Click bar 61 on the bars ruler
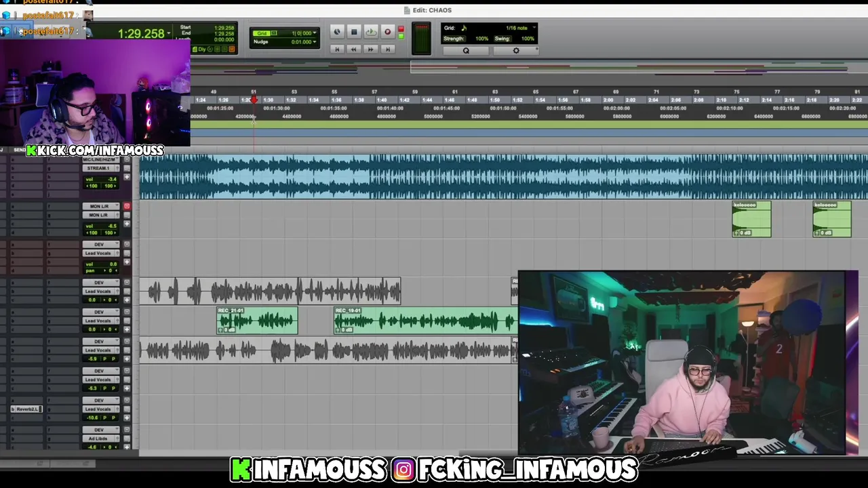The width and height of the screenshot is (868, 488). click(455, 91)
